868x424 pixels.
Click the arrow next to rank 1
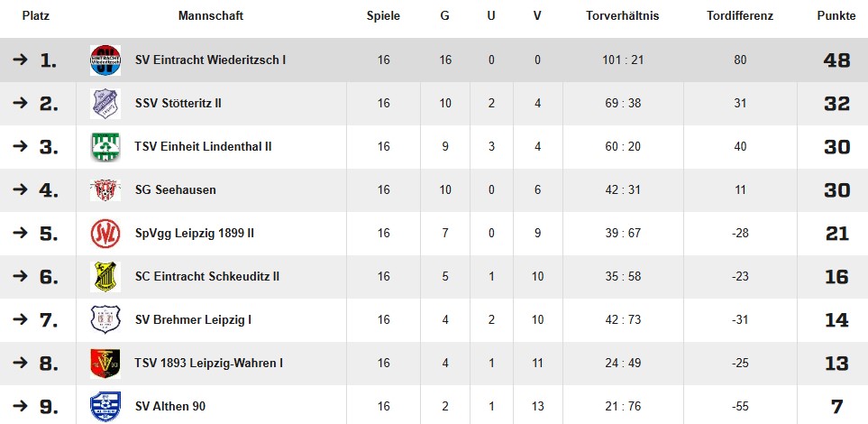pos(20,60)
